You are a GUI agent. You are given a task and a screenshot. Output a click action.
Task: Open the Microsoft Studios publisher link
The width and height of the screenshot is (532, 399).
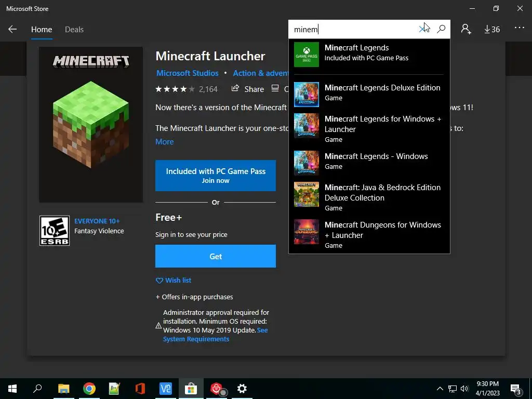tap(187, 73)
